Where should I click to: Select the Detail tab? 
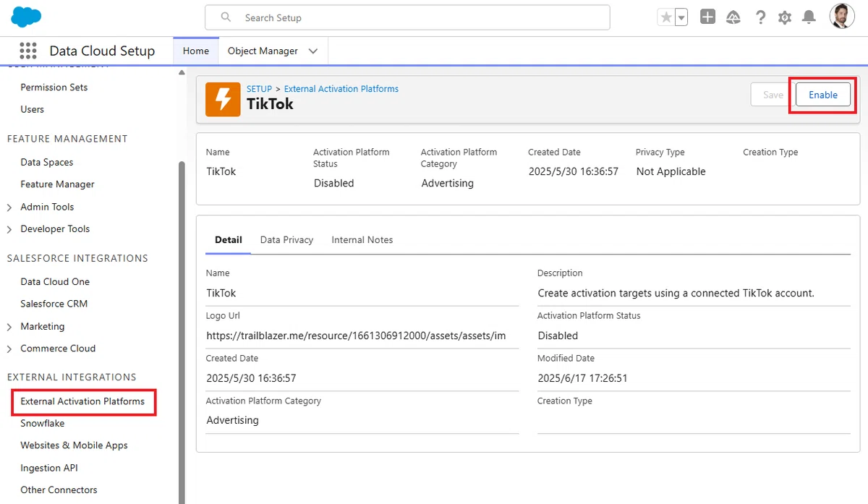[x=229, y=240]
